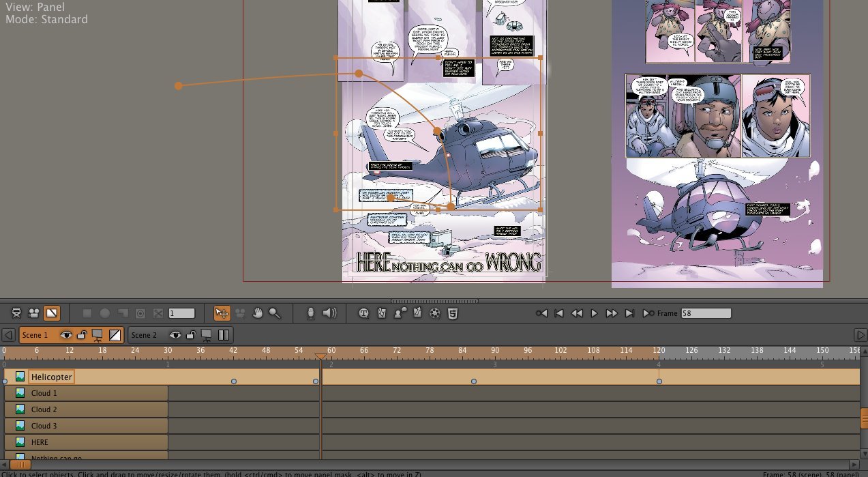Click the HTML5 export icon on the toolbar

click(453, 313)
